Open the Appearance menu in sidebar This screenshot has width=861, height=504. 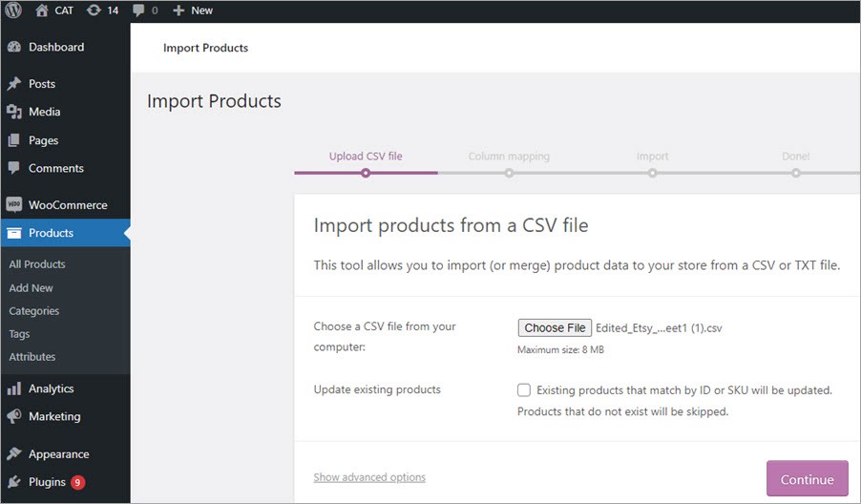pos(58,454)
